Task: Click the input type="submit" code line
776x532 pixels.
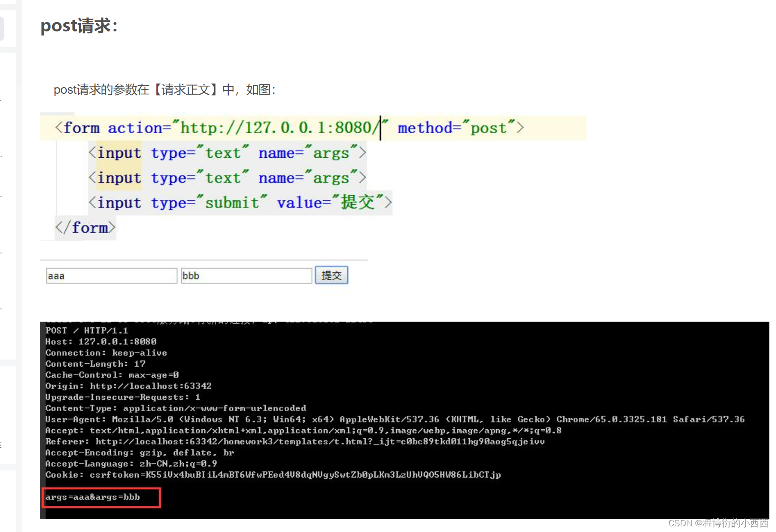Action: pos(240,203)
